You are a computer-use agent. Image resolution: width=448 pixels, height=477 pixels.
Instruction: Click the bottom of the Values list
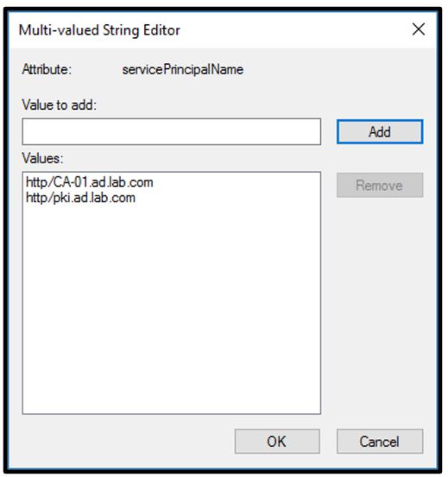172,404
